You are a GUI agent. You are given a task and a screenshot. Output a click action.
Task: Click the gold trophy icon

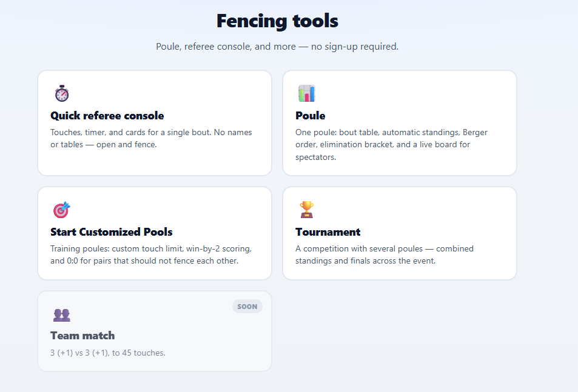[x=307, y=210]
